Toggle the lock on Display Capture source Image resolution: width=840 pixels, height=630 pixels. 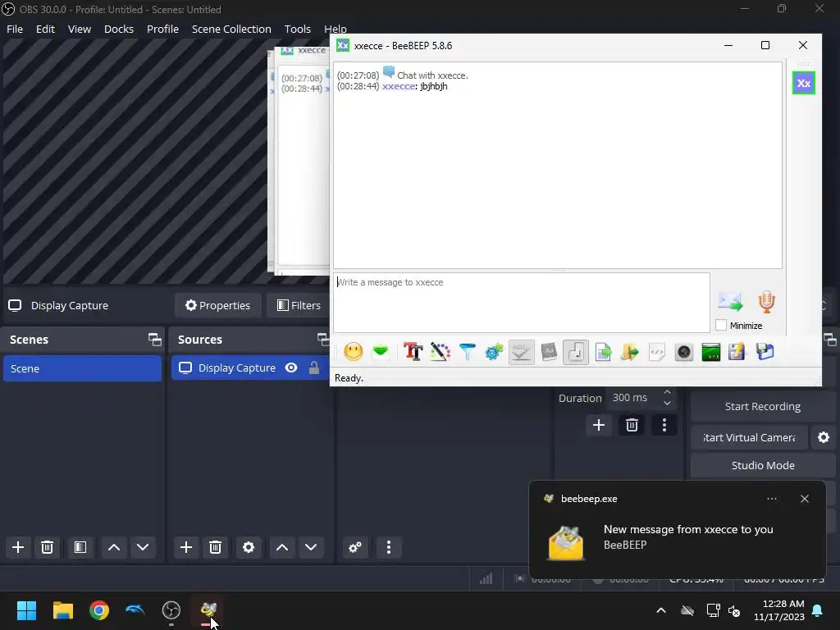(x=314, y=368)
